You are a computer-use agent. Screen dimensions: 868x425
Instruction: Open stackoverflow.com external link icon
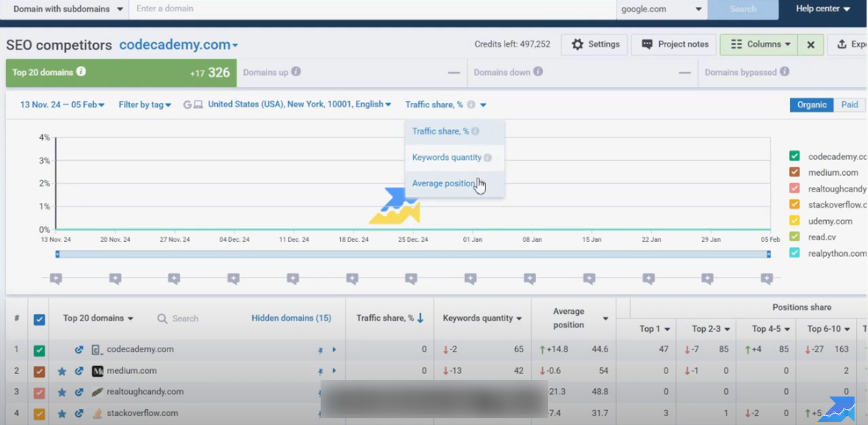tap(79, 414)
